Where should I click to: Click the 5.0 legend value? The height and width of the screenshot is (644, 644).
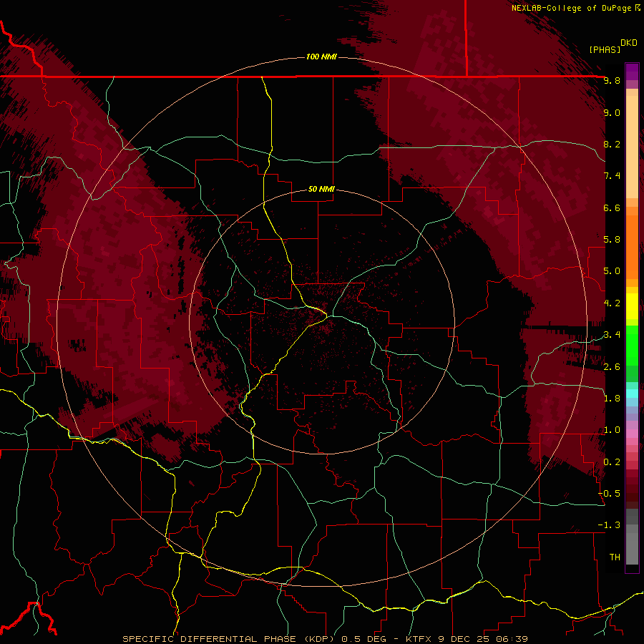(x=612, y=271)
